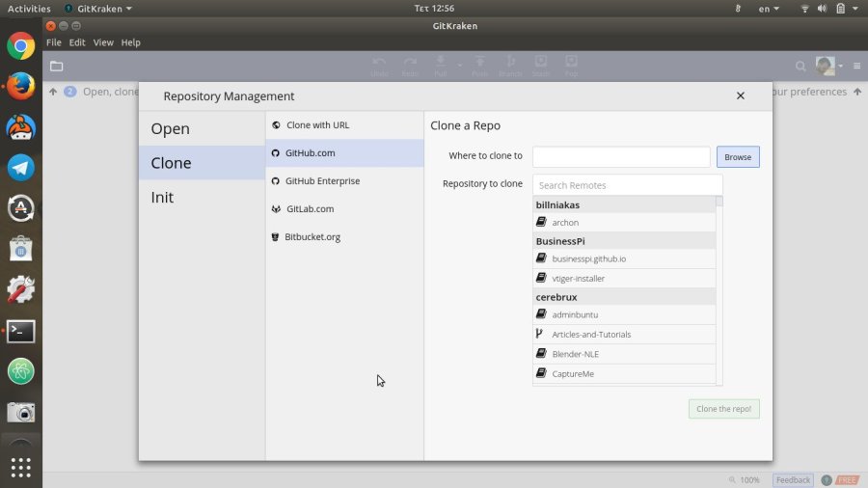Select the archon repository
This screenshot has width=868, height=488.
pyautogui.click(x=624, y=223)
